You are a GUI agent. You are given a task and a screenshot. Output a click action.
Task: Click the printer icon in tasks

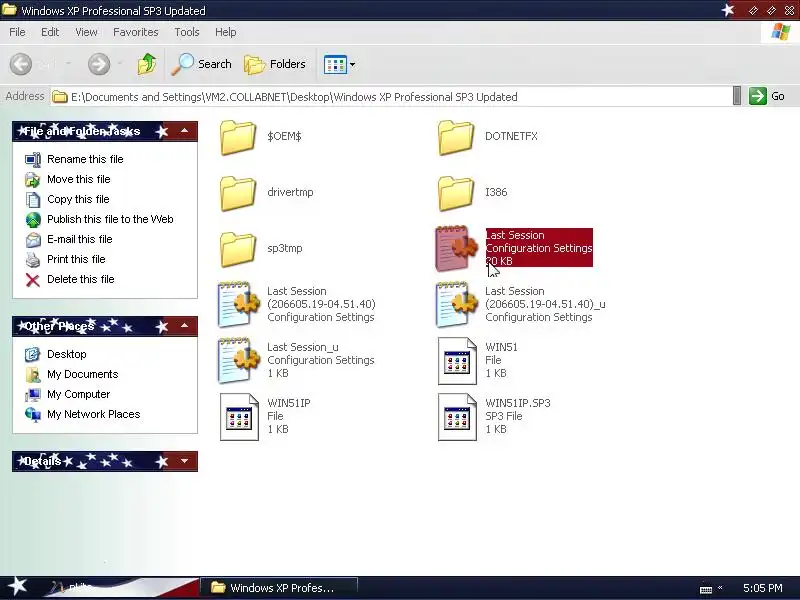click(x=33, y=260)
